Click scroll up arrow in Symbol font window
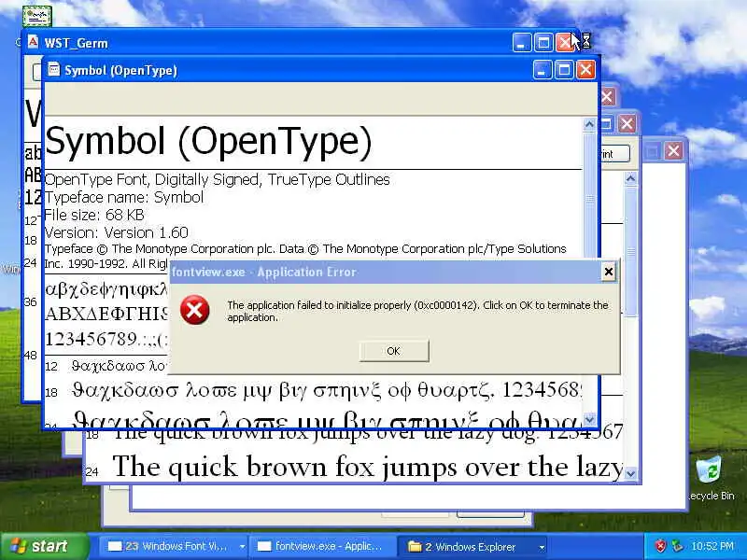747x560 pixels. [x=590, y=125]
